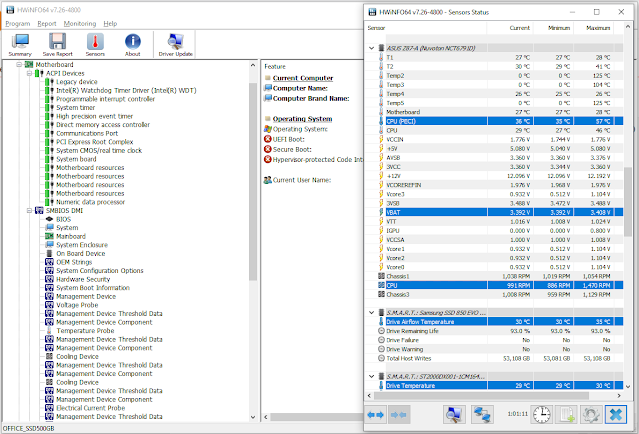Click the blue X close sensors button

pos(616,415)
